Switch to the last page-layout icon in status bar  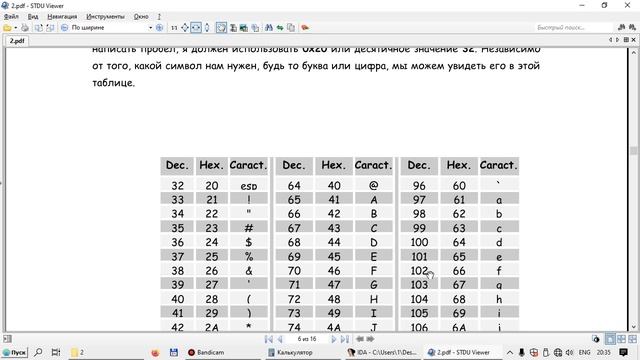632,339
